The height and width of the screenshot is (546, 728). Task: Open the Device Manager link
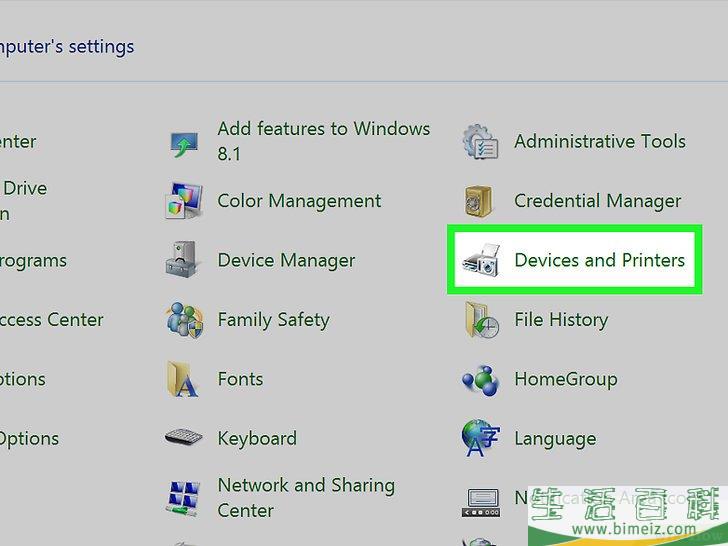tap(286, 260)
